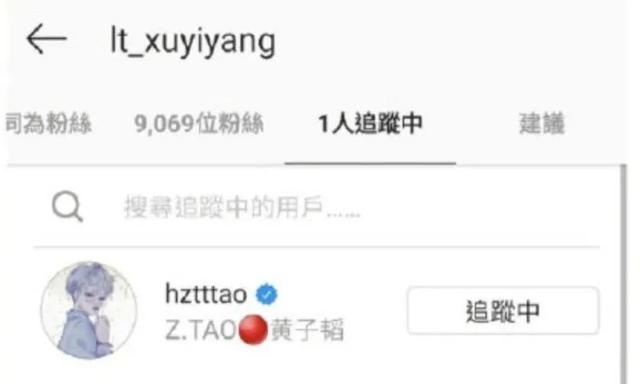Open the hztttao username link
Image resolution: width=640 pixels, height=384 pixels.
click(206, 294)
